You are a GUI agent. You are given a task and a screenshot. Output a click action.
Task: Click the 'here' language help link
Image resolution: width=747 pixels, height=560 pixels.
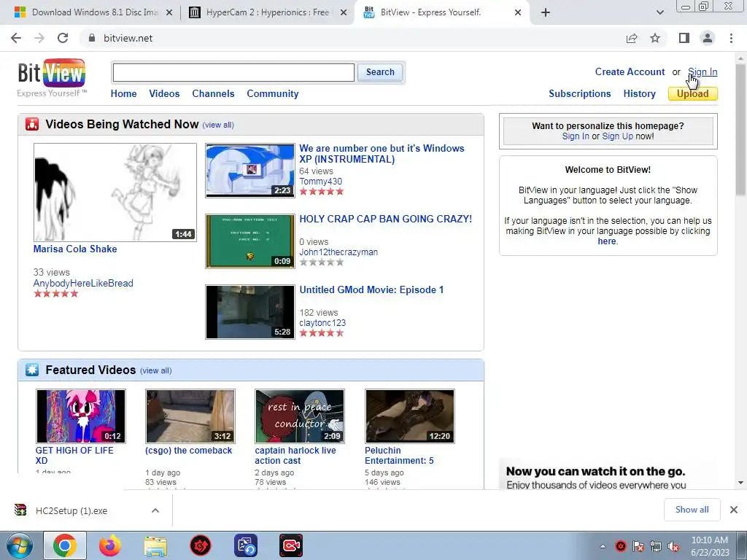606,241
